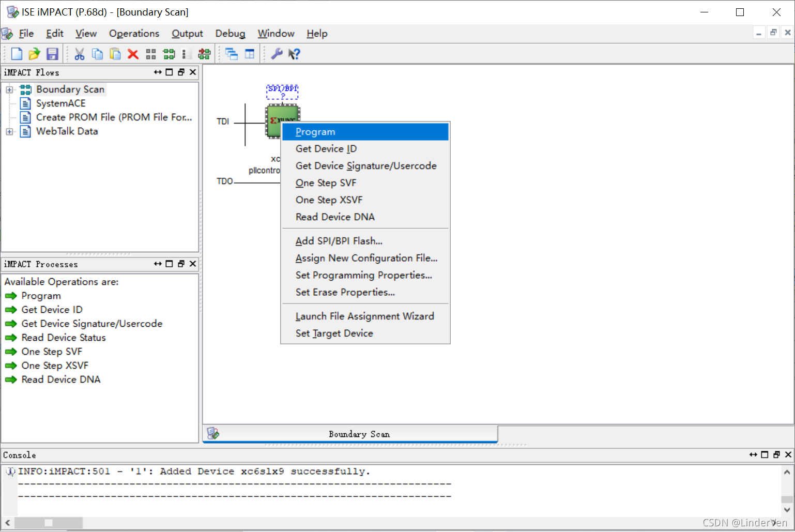This screenshot has width=795, height=532.
Task: Close the iMPACT Flows panel
Action: coord(193,72)
